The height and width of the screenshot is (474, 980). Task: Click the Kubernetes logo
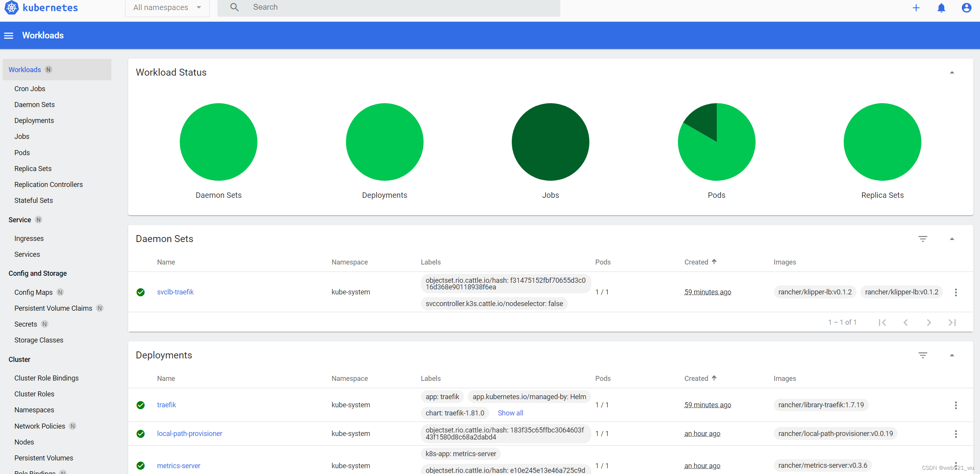click(12, 7)
